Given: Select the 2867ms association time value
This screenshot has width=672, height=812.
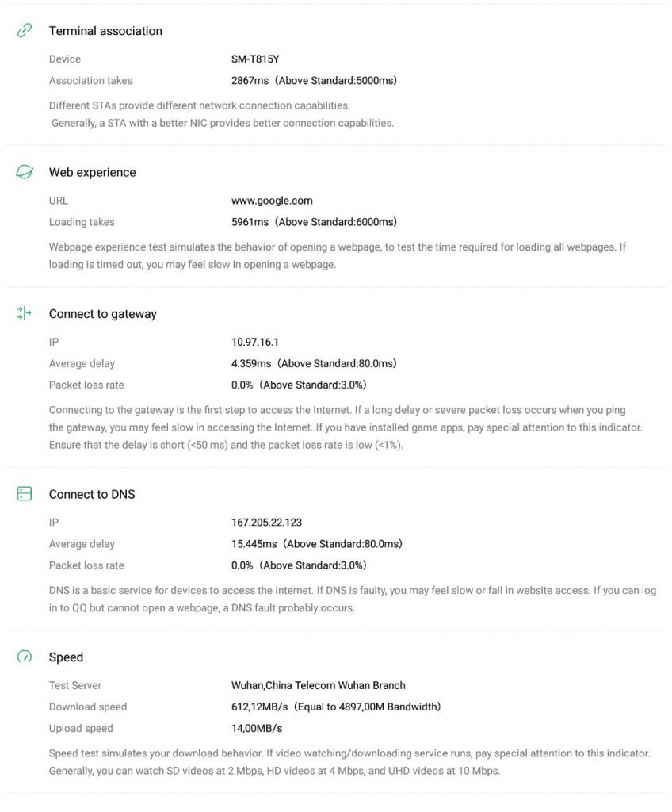Looking at the screenshot, I should pos(250,80).
